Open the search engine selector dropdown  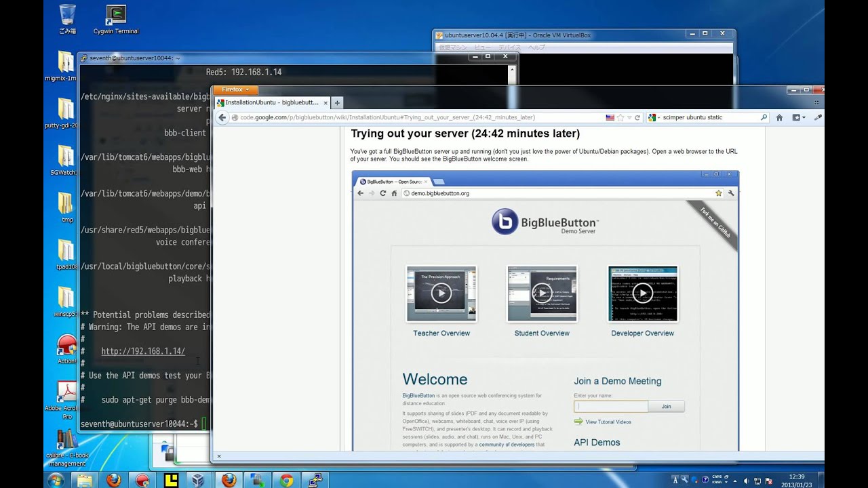tap(654, 117)
